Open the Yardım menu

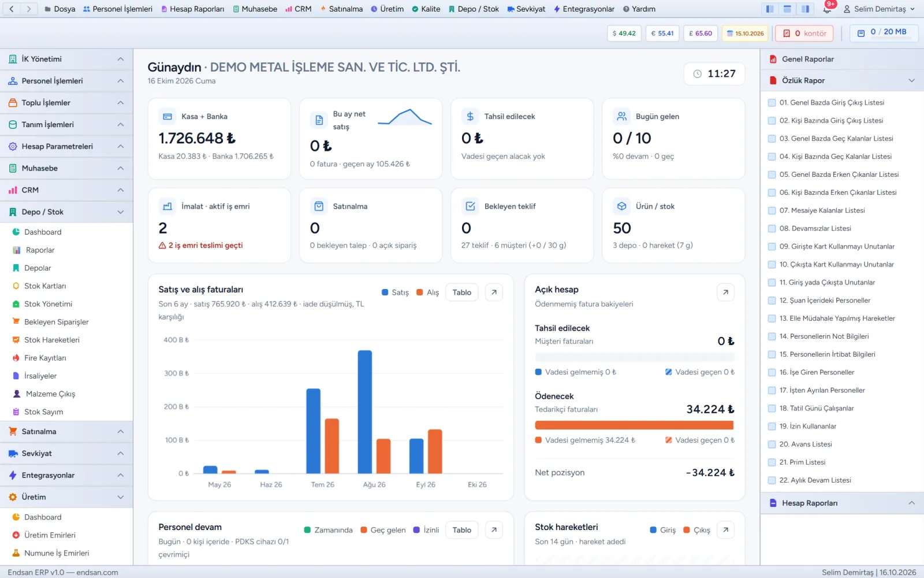pyautogui.click(x=639, y=9)
